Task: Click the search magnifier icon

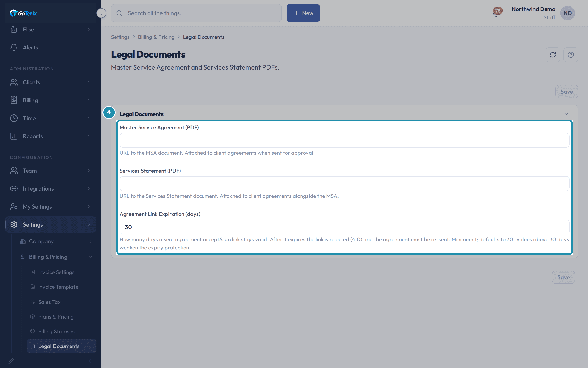Action: 119,13
